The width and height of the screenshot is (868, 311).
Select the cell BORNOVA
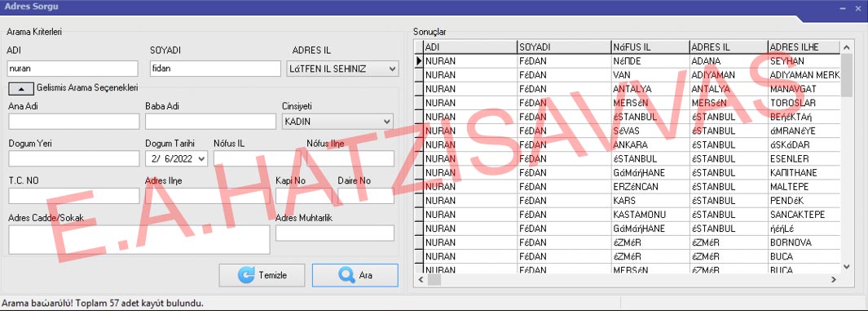(804, 242)
